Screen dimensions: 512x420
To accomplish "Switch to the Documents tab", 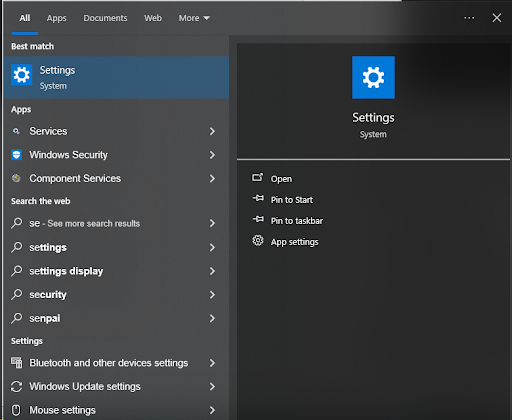I will click(x=105, y=18).
